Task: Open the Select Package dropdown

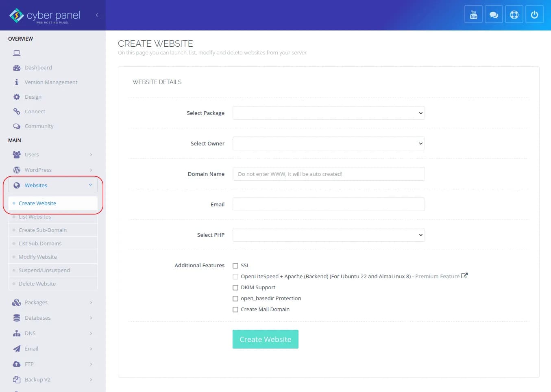Action: (329, 113)
